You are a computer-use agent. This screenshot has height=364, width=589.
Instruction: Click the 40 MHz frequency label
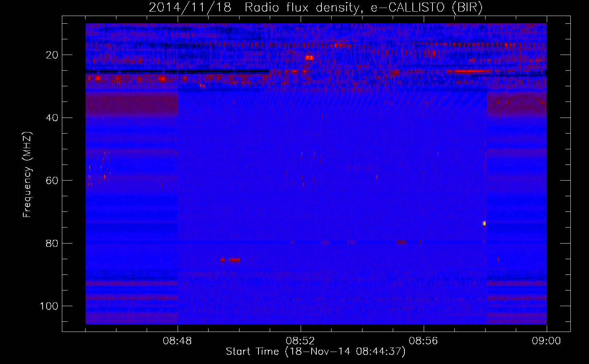tap(52, 118)
